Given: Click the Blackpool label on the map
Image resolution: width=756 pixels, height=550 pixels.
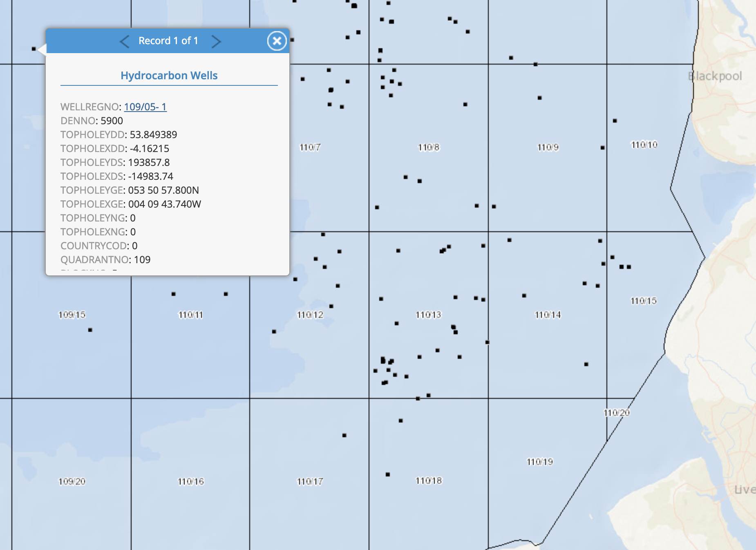Looking at the screenshot, I should [715, 76].
